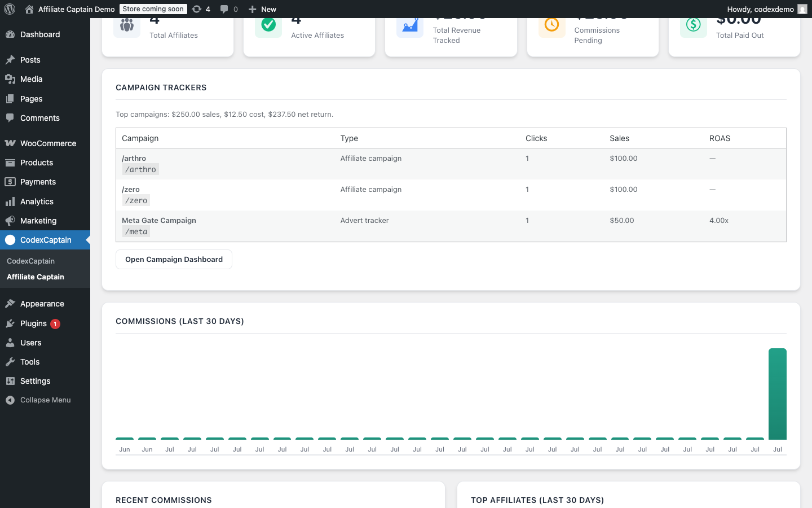Screen dimensions: 812x508
Task: Click the Active Affiliates label
Action: [317, 35]
